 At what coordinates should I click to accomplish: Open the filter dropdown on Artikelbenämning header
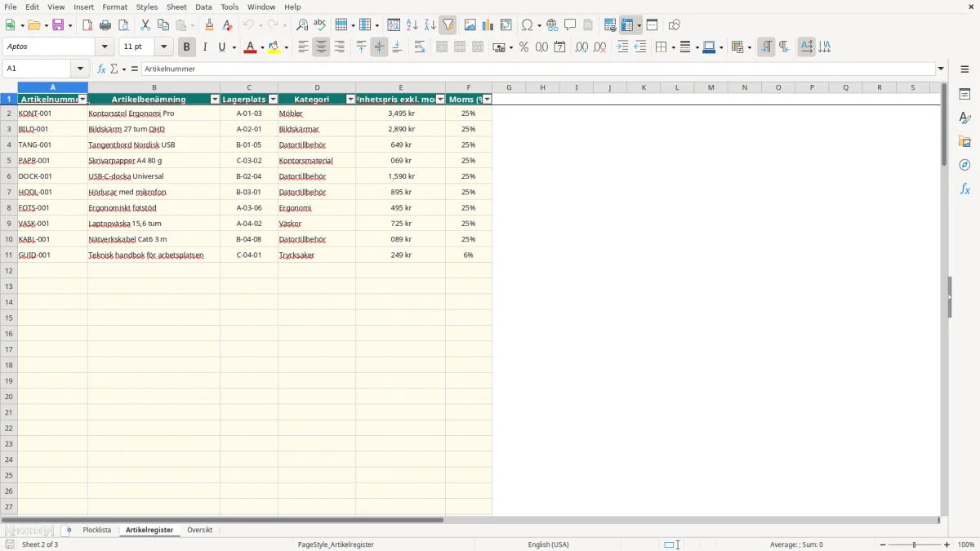click(x=215, y=100)
